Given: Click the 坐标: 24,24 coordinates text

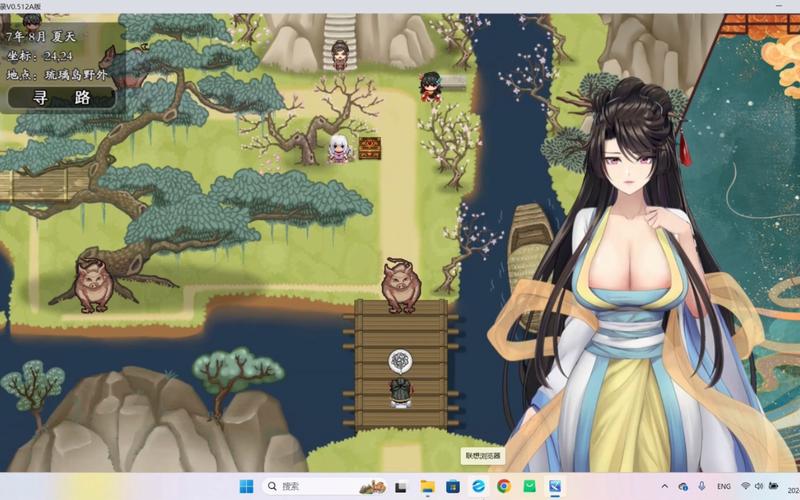Looking at the screenshot, I should tap(39, 56).
